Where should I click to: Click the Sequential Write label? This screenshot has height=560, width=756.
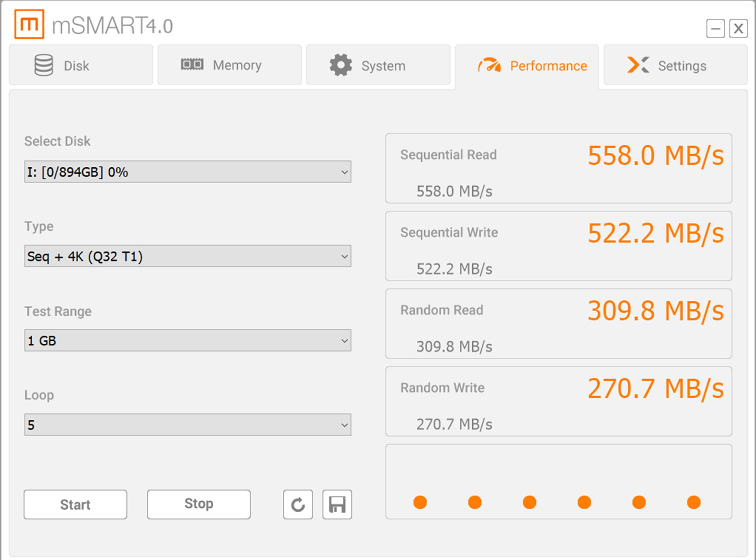point(449,232)
